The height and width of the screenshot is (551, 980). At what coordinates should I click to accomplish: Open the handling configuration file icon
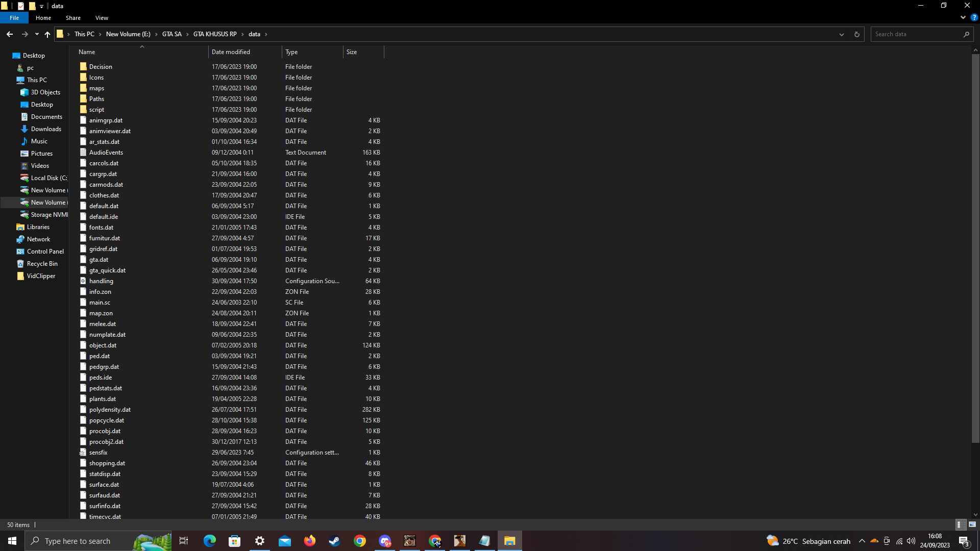pos(83,281)
